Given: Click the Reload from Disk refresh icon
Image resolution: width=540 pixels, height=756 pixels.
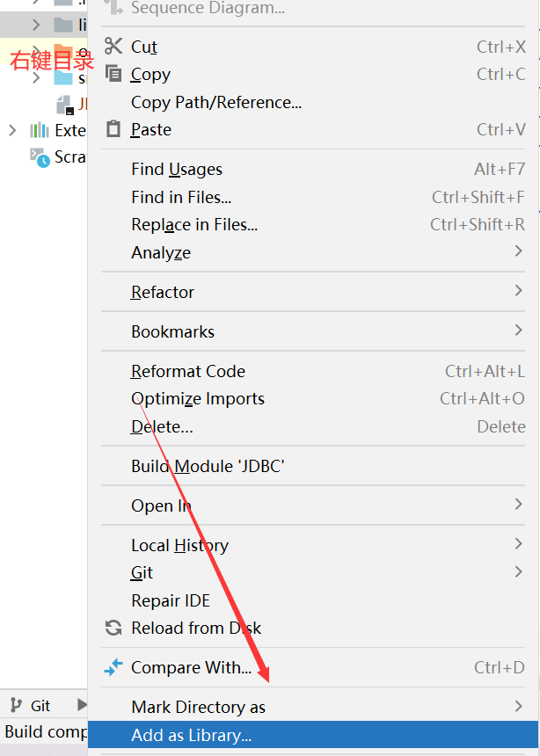Looking at the screenshot, I should (x=113, y=628).
